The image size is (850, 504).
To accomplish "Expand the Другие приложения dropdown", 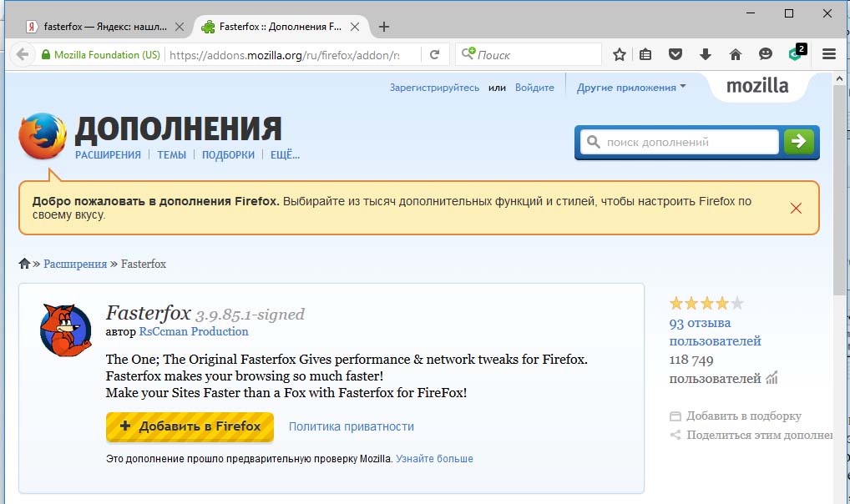I will 631,88.
